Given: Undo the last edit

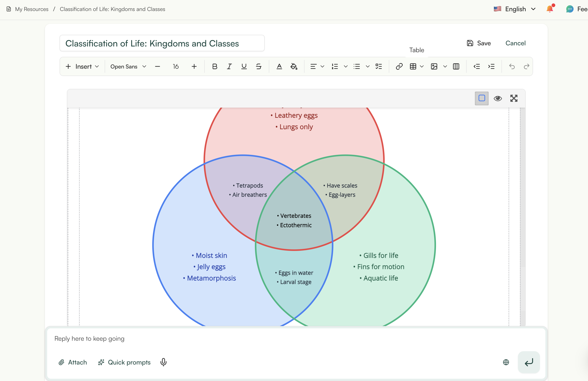Looking at the screenshot, I should tap(512, 66).
